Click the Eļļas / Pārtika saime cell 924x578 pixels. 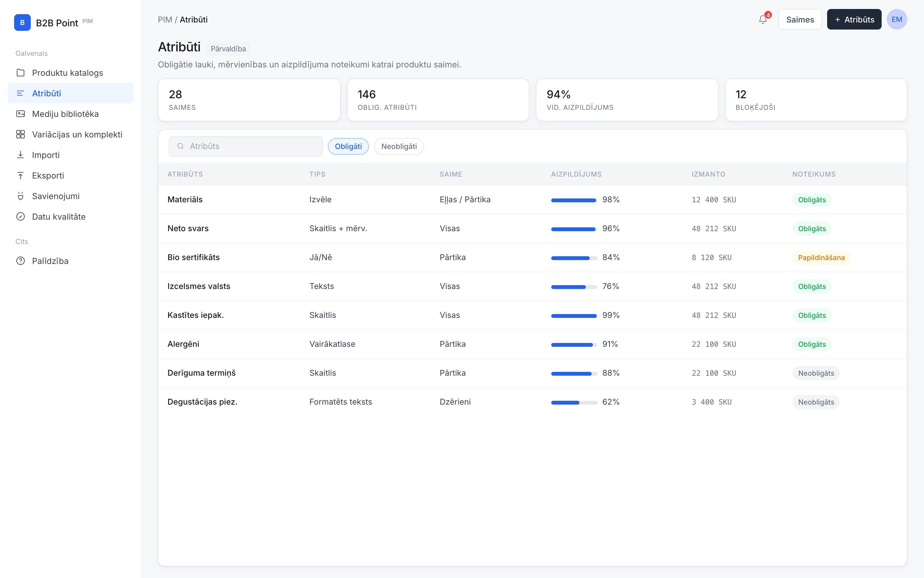click(465, 199)
